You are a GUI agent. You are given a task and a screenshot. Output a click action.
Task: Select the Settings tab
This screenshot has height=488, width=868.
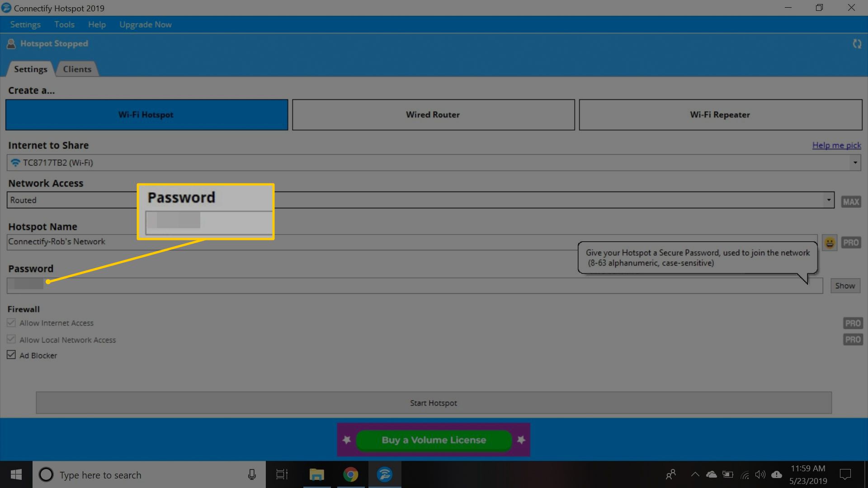coord(30,69)
